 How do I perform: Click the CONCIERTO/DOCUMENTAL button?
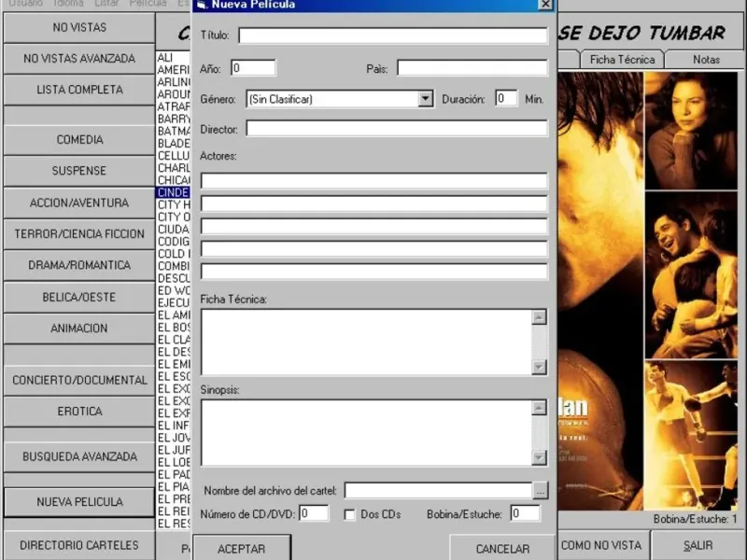tap(79, 380)
